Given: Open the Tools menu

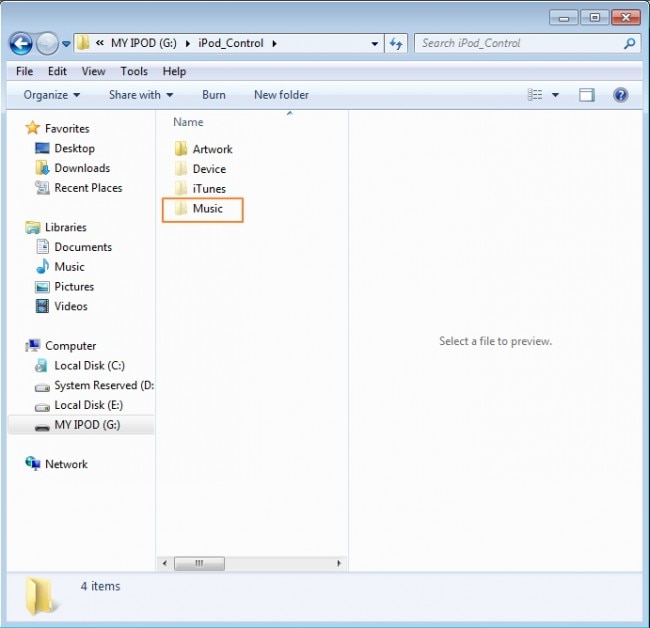Looking at the screenshot, I should tap(134, 71).
